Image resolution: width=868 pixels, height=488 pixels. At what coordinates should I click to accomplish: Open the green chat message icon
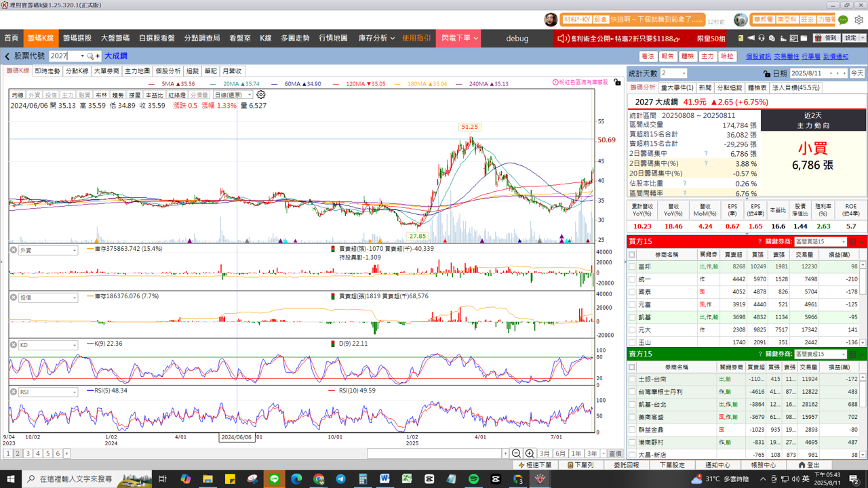[x=843, y=20]
